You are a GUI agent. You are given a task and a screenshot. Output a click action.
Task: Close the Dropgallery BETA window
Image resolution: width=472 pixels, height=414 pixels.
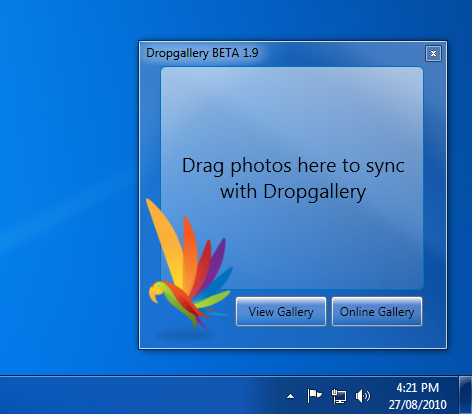coord(433,54)
